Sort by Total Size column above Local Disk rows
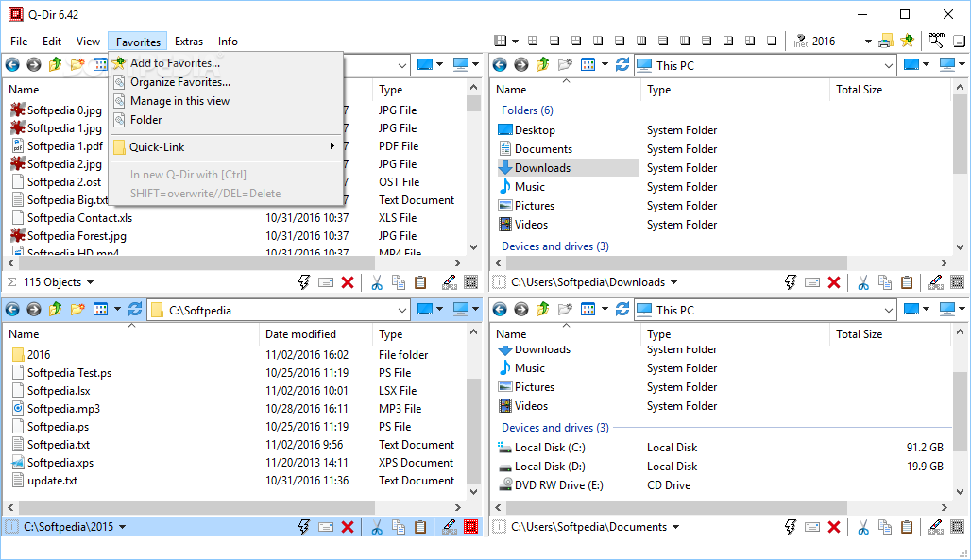The height and width of the screenshot is (560, 971). click(x=889, y=334)
